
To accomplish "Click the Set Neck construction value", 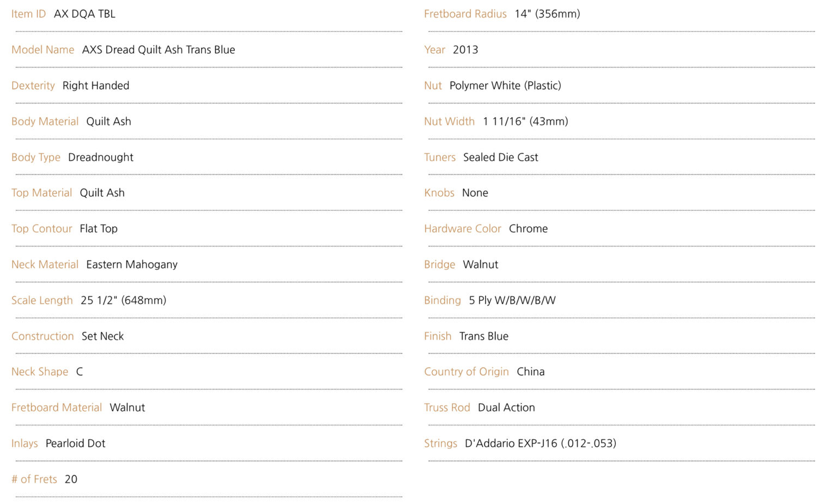I will (102, 336).
